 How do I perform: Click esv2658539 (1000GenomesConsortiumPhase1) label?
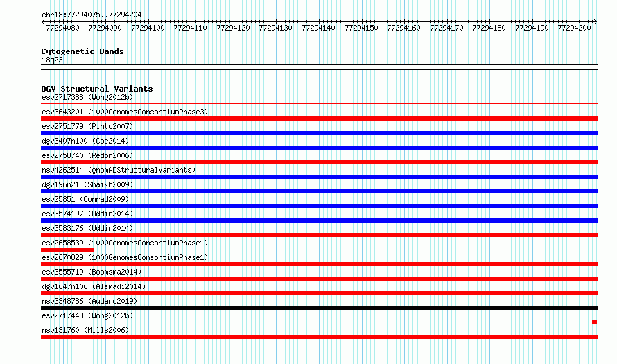pos(125,243)
